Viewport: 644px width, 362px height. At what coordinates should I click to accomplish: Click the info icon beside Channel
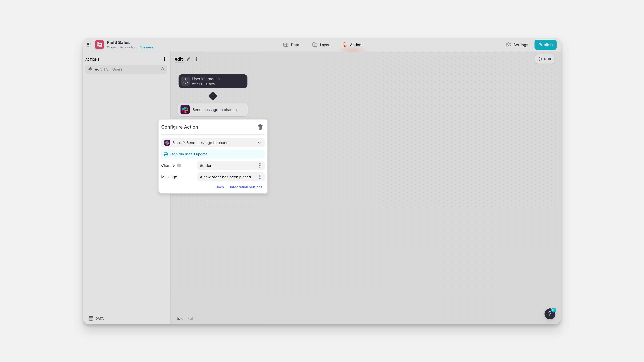pyautogui.click(x=179, y=165)
